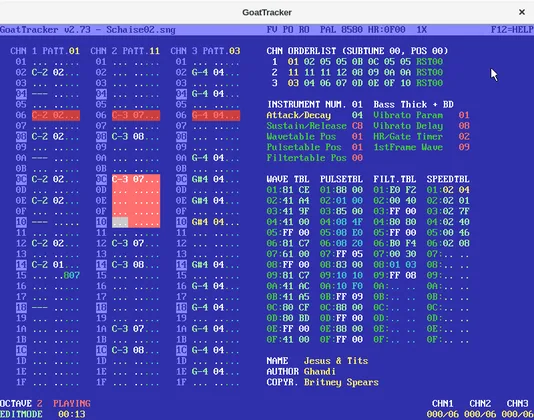Click command 807 on channel 1 row 15
Image resolution: width=534 pixels, height=420 pixels.
tap(72, 275)
